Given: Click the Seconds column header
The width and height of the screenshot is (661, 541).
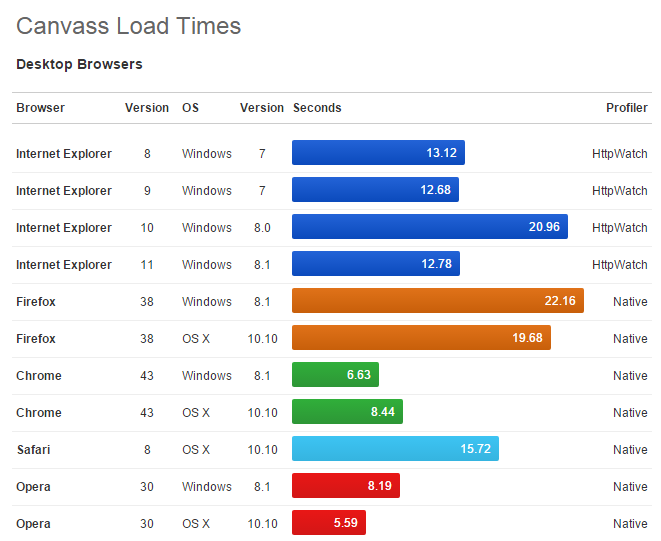Looking at the screenshot, I should click(317, 108).
